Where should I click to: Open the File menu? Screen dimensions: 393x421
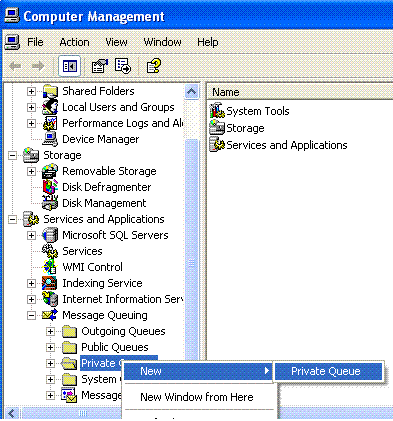(x=35, y=42)
